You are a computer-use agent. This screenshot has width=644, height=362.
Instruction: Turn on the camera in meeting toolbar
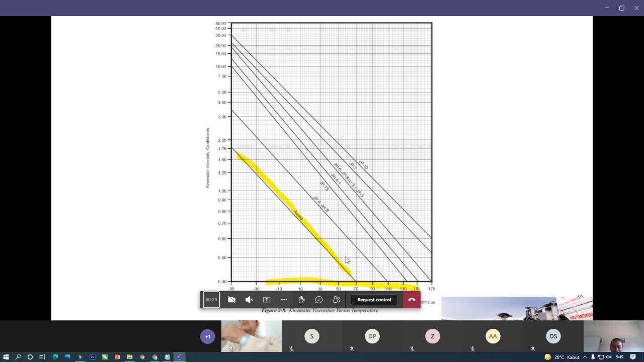click(x=231, y=300)
